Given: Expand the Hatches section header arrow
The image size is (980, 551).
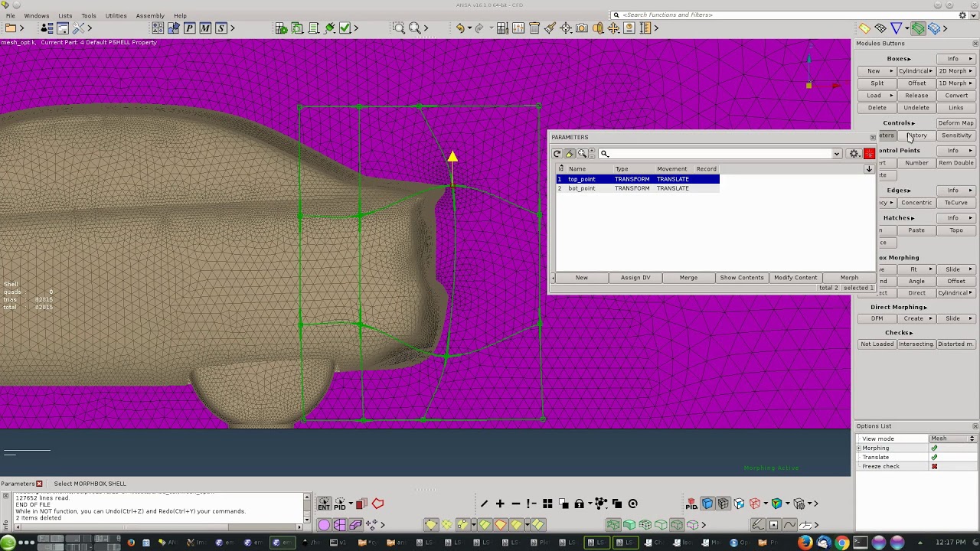Looking at the screenshot, I should click(x=913, y=218).
